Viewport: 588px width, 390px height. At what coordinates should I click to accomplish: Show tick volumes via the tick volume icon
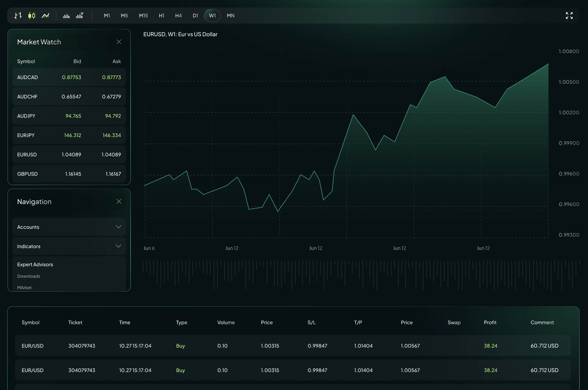point(80,15)
